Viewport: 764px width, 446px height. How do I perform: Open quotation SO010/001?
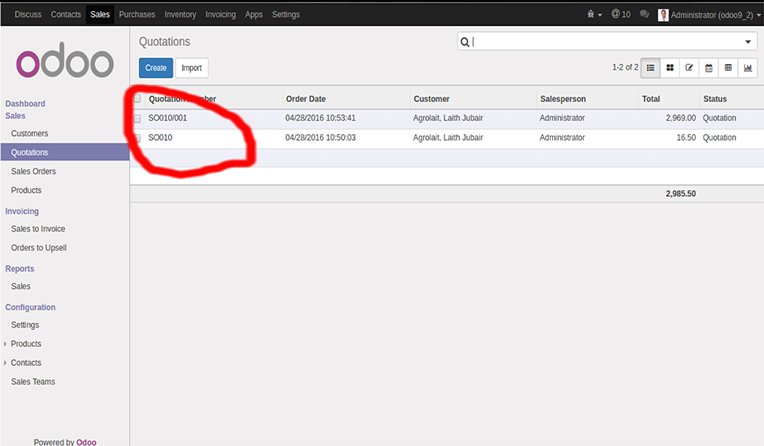click(168, 118)
